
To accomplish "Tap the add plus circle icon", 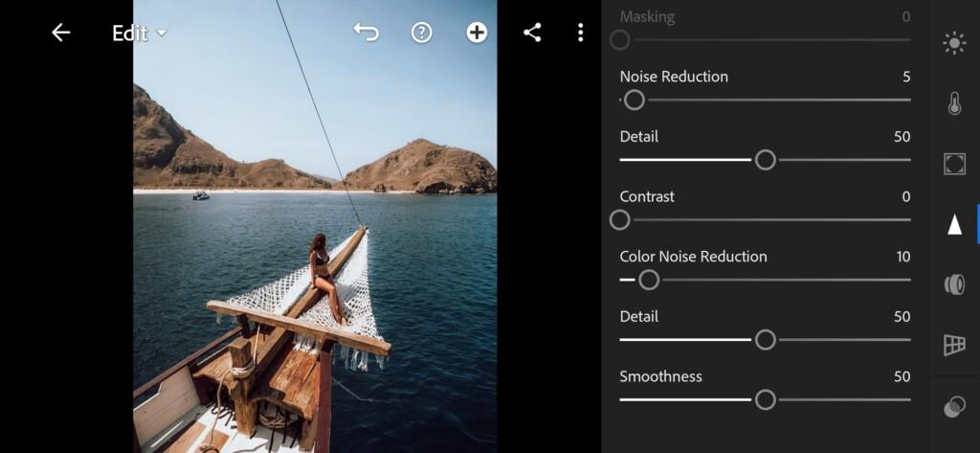I will tap(477, 33).
